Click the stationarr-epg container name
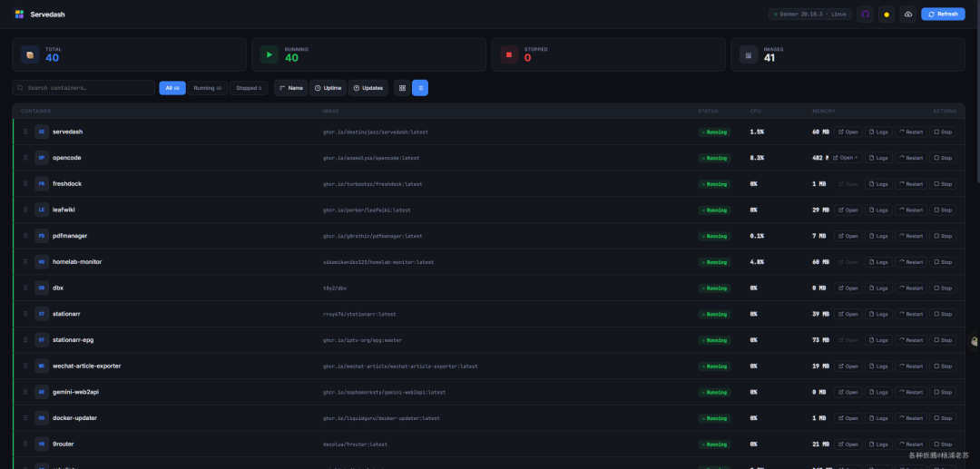This screenshot has width=980, height=469. coord(73,340)
